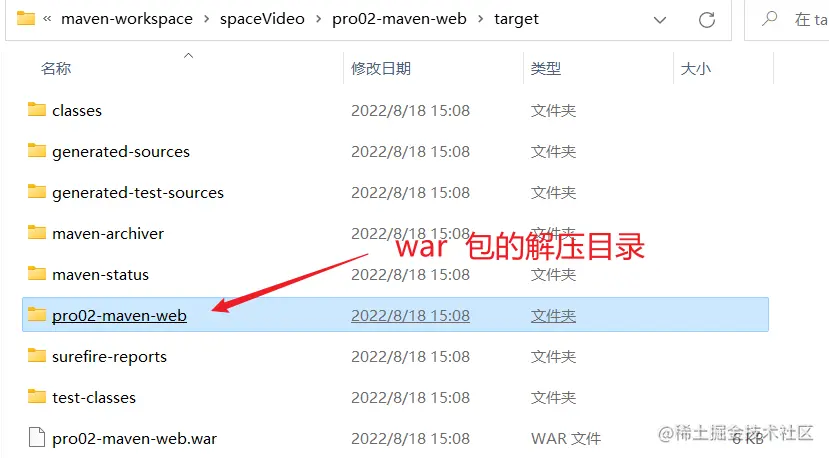This screenshot has width=829, height=458.
Task: Expand the hidden breadcrumb path chevrons
Action: click(x=47, y=19)
